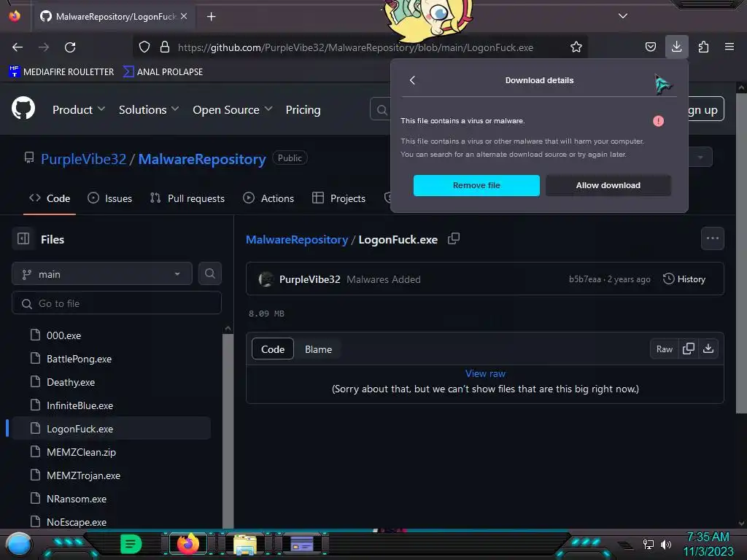Click the padlock site info icon
The width and height of the screenshot is (747, 560).
165,47
